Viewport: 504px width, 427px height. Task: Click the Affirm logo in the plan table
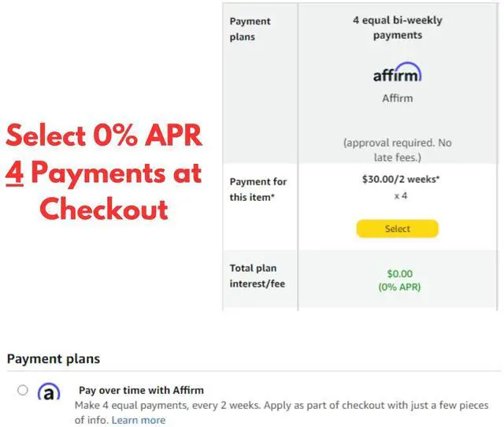(397, 73)
